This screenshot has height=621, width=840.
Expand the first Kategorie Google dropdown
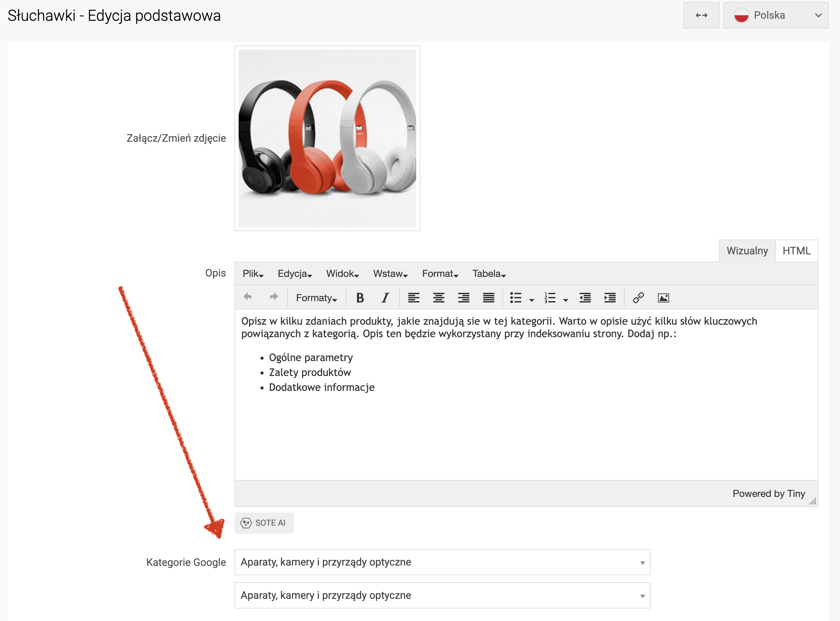point(442,562)
